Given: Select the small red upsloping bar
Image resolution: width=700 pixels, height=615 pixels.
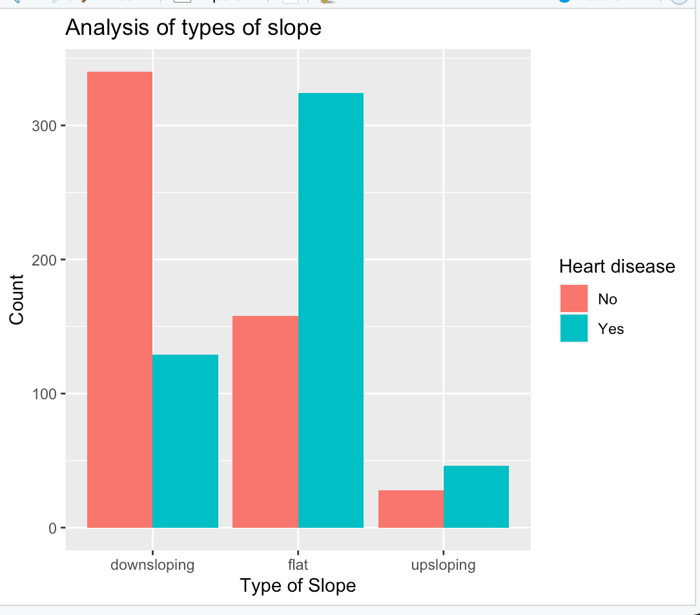Looking at the screenshot, I should point(411,509).
